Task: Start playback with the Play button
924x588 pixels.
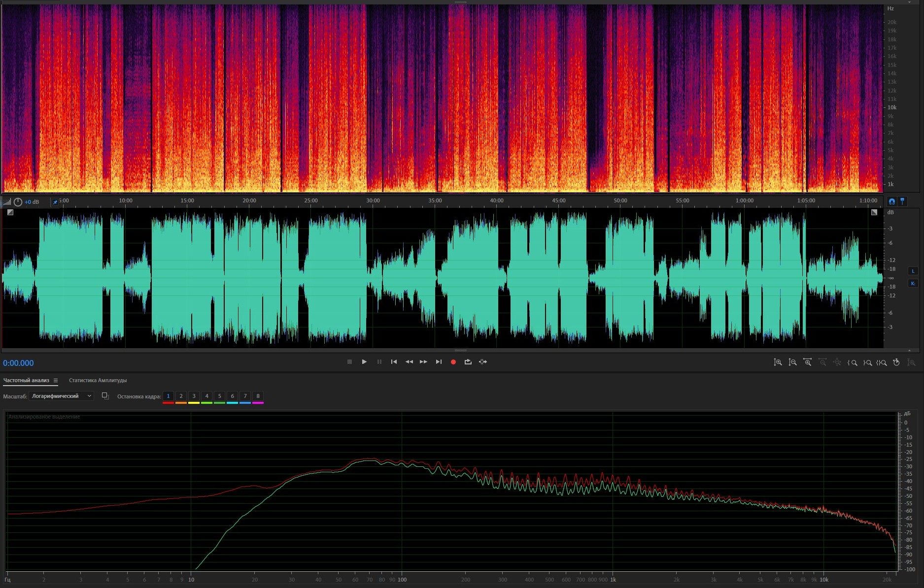Action: (364, 362)
